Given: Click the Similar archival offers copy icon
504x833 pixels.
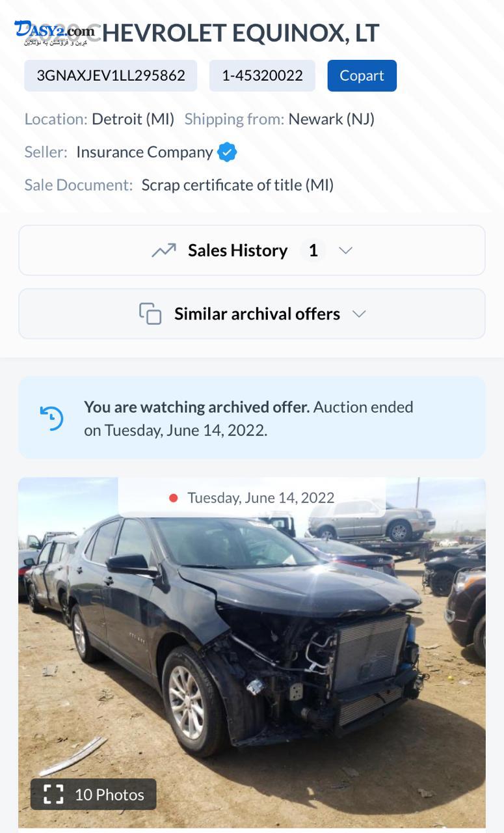Looking at the screenshot, I should point(150,314).
